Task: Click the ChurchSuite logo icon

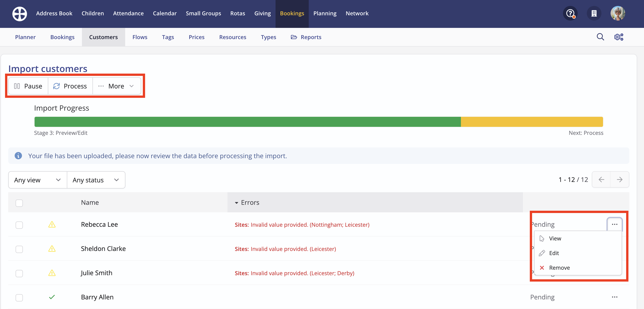Action: pyautogui.click(x=19, y=13)
